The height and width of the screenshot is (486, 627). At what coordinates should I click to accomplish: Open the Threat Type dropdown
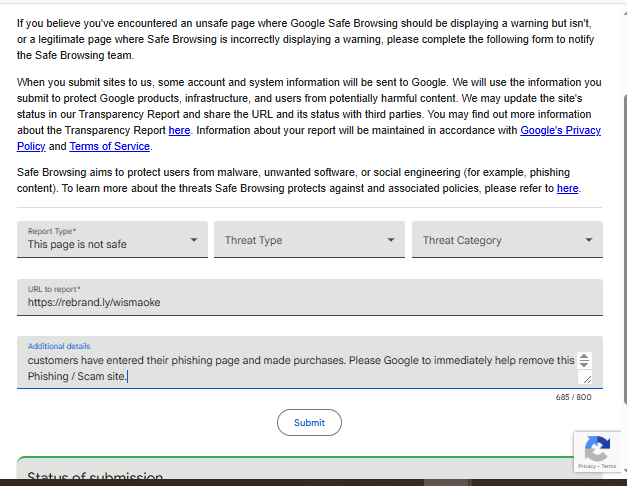309,239
